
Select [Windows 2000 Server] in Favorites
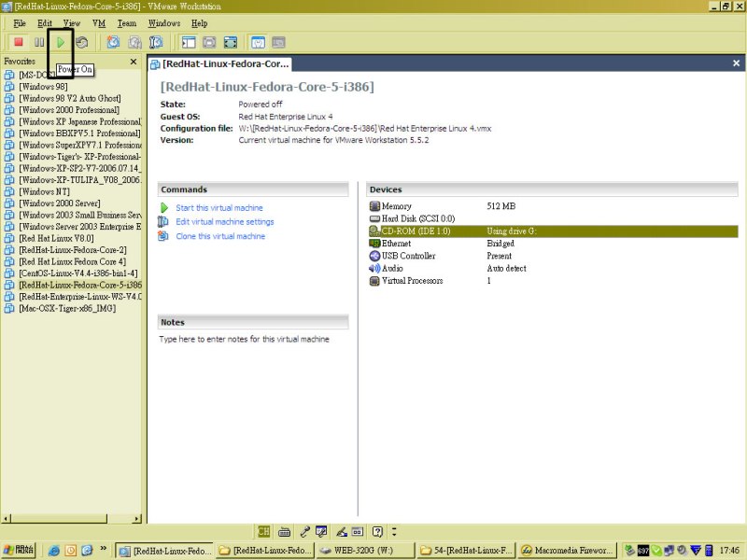(60, 203)
